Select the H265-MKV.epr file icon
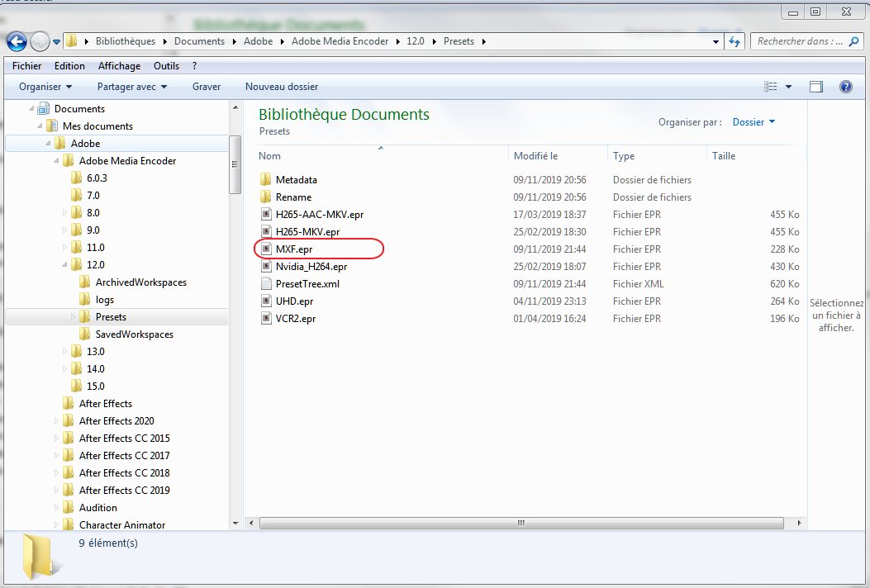Viewport: 870px width, 588px height. 266,231
